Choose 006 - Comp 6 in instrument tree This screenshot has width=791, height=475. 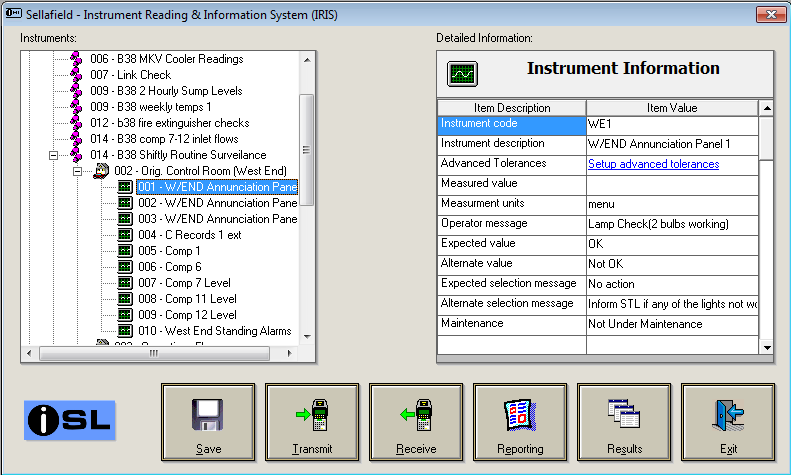[168, 267]
